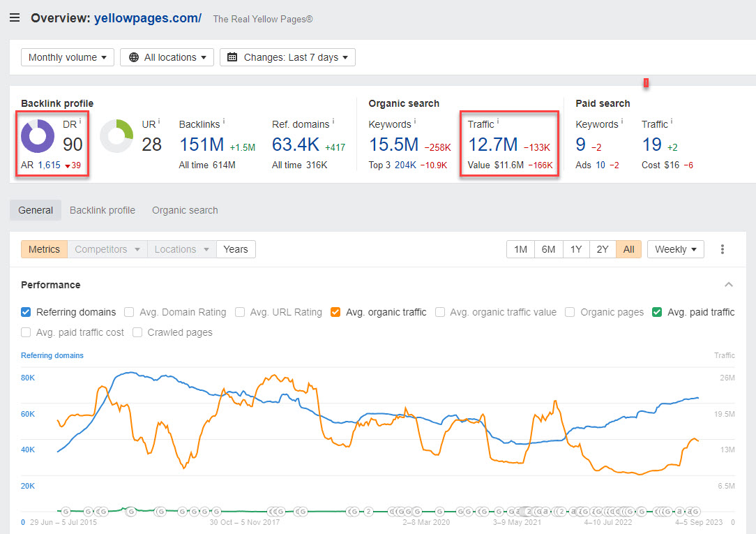Collapse the Performance section chevron
The image size is (756, 534).
[x=729, y=285]
